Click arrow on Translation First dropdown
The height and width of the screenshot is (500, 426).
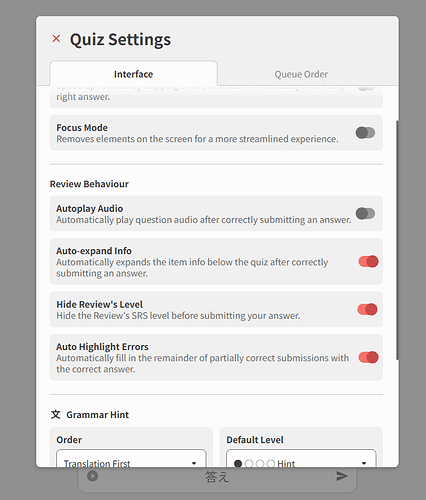pos(194,463)
